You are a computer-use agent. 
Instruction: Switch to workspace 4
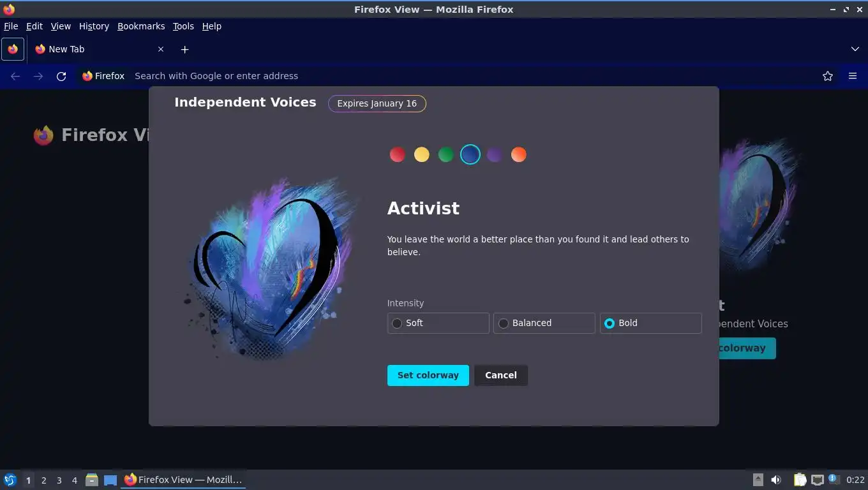coord(75,480)
